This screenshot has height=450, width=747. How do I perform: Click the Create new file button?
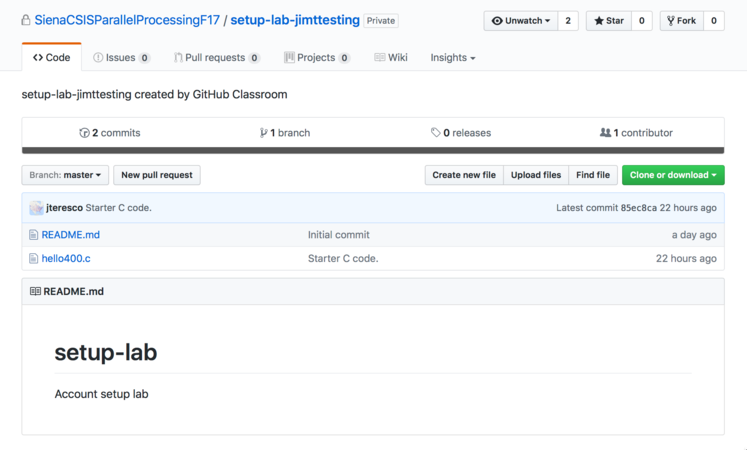(x=464, y=175)
